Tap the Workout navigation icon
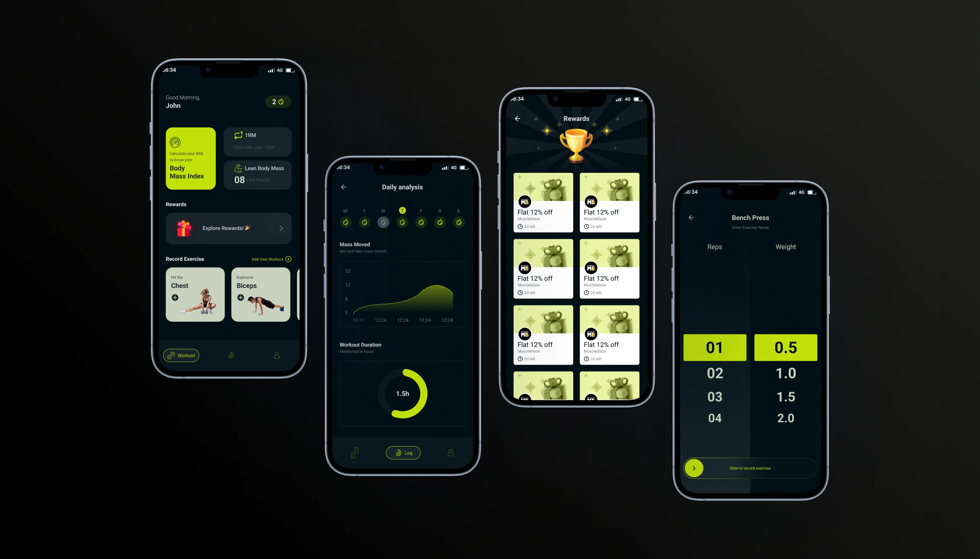This screenshot has width=980, height=559. pos(182,355)
